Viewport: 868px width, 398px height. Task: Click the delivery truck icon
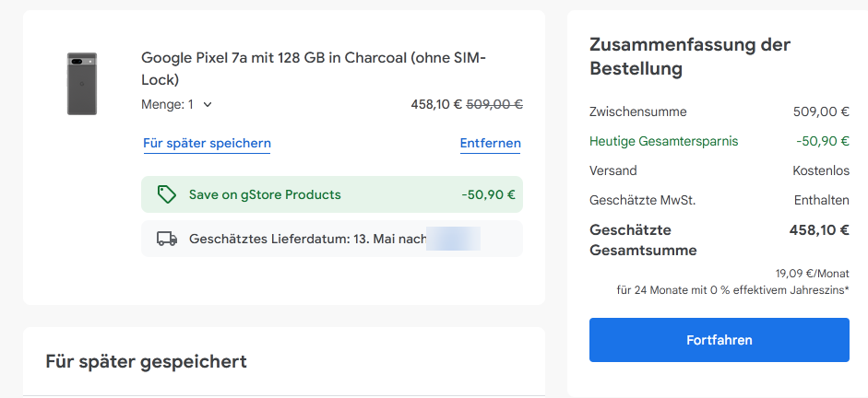(167, 239)
